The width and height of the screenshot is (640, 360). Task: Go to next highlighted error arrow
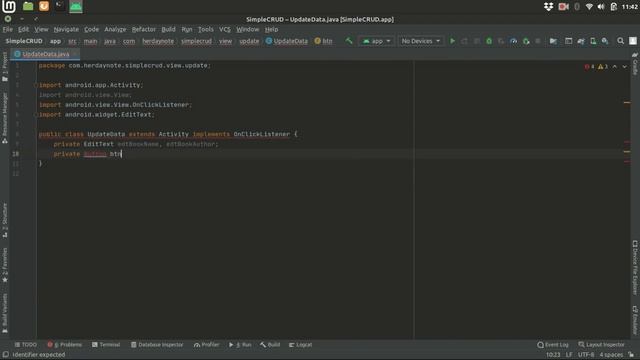tap(624, 67)
